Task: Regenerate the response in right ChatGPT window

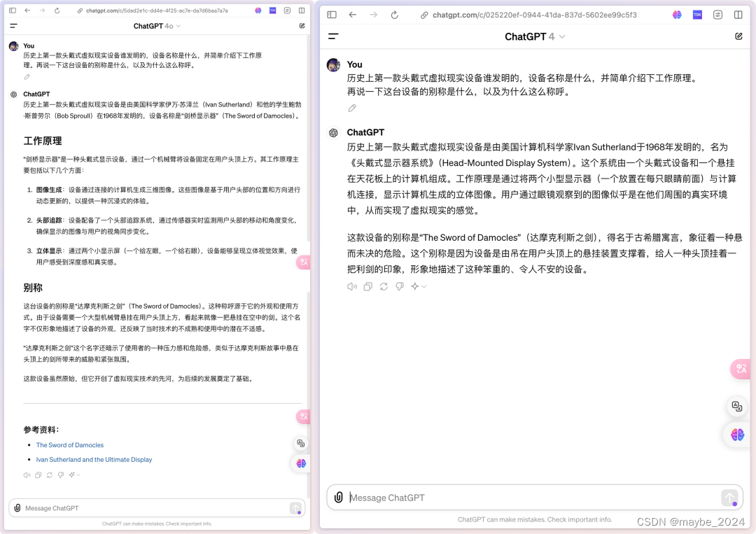Action: pos(384,286)
